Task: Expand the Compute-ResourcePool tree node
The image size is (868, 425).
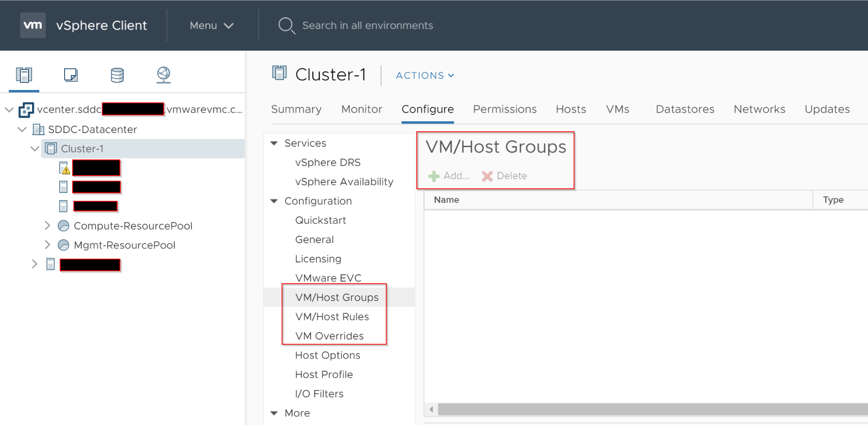Action: pos(47,225)
